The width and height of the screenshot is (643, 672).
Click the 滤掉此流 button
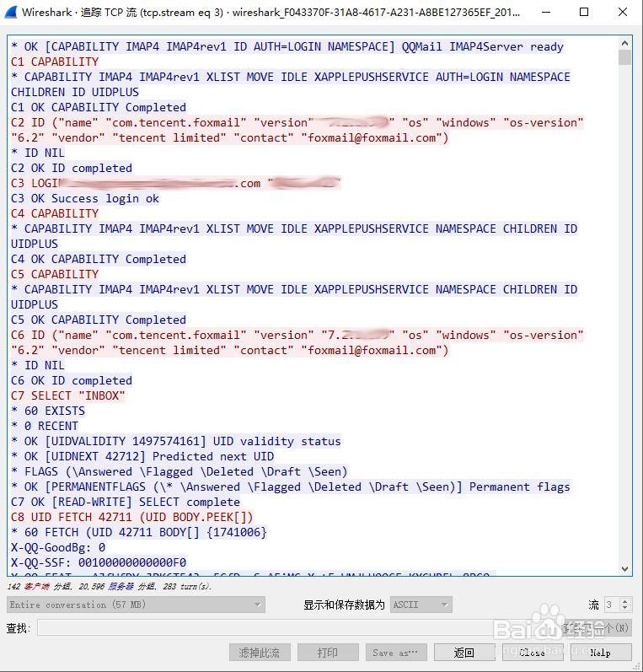260,653
